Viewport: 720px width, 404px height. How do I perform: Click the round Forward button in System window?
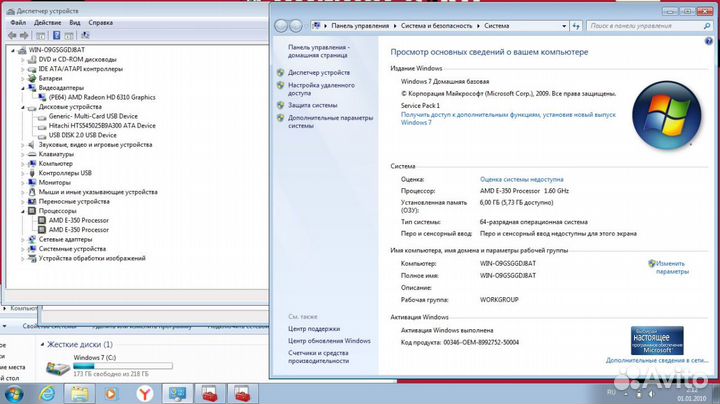coord(296,26)
